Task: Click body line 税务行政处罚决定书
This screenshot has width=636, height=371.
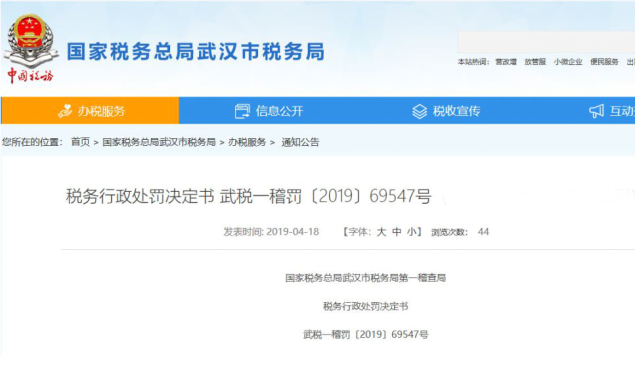Action: [x=365, y=306]
